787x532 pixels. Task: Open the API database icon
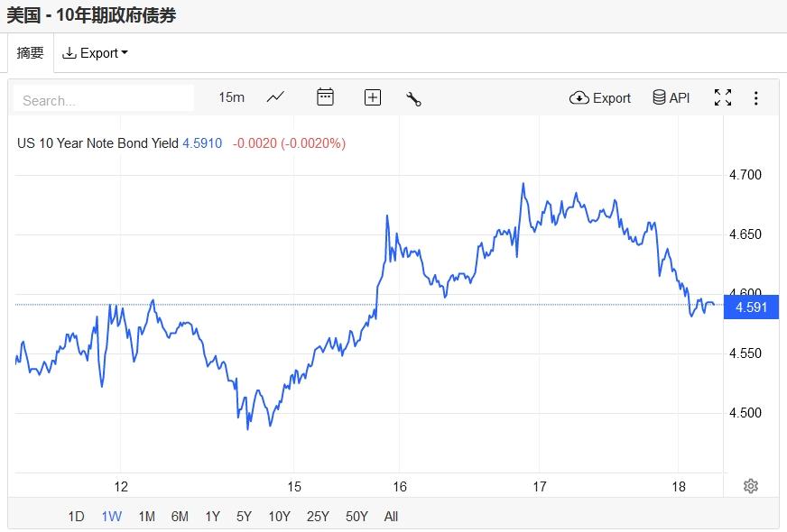click(671, 97)
